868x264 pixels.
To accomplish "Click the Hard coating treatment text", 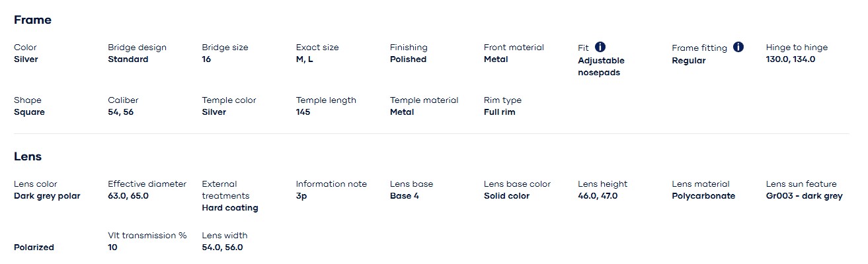I will pyautogui.click(x=230, y=208).
